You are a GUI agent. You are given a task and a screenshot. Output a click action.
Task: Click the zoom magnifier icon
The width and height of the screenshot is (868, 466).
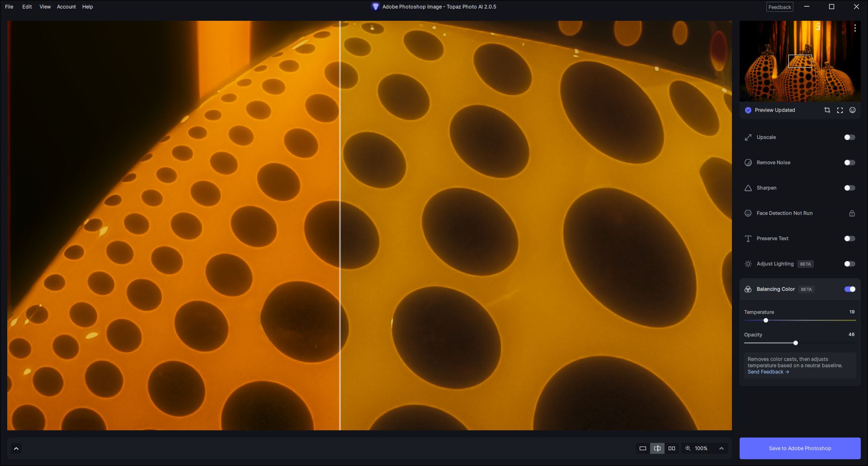pos(688,448)
